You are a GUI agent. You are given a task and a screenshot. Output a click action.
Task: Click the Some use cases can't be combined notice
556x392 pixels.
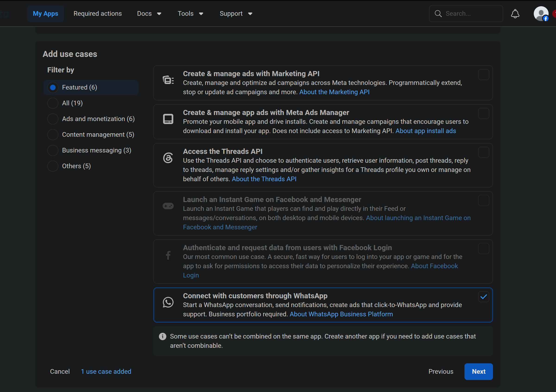point(323,341)
